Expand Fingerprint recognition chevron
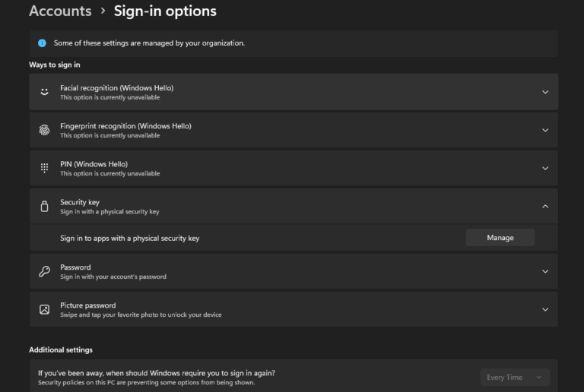Image resolution: width=584 pixels, height=392 pixels. [x=544, y=130]
